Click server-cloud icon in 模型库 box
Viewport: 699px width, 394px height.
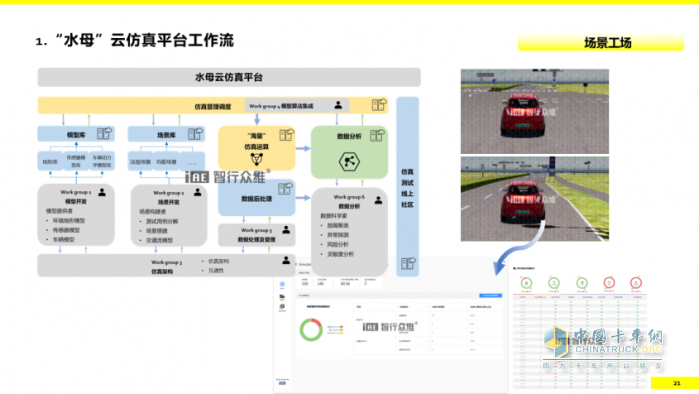(x=104, y=133)
